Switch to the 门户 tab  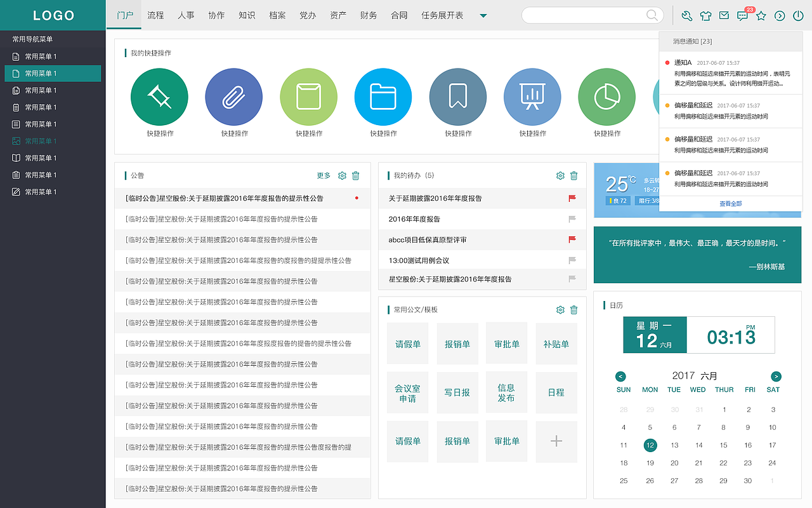click(125, 15)
